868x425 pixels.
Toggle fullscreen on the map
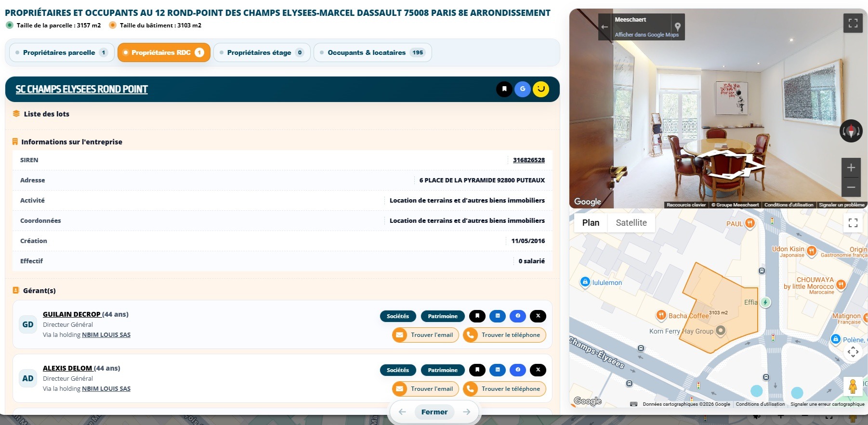coord(853,223)
